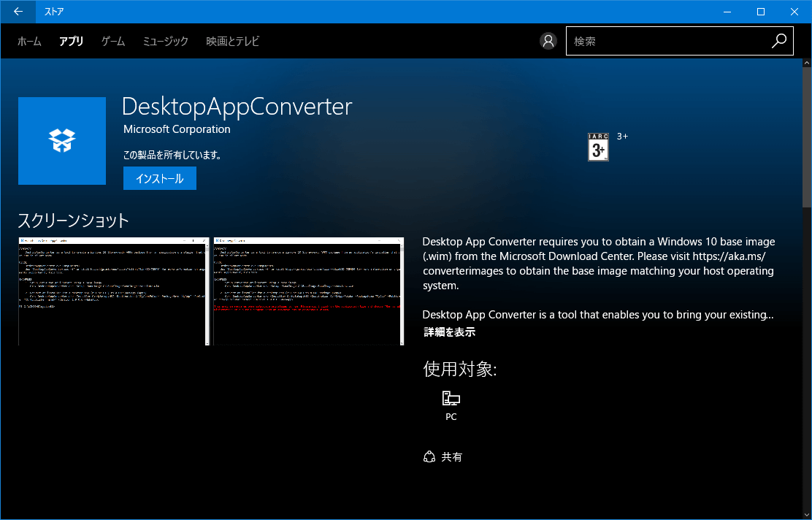The image size is (812, 520).
Task: Click the 共有 share link
Action: [451, 456]
